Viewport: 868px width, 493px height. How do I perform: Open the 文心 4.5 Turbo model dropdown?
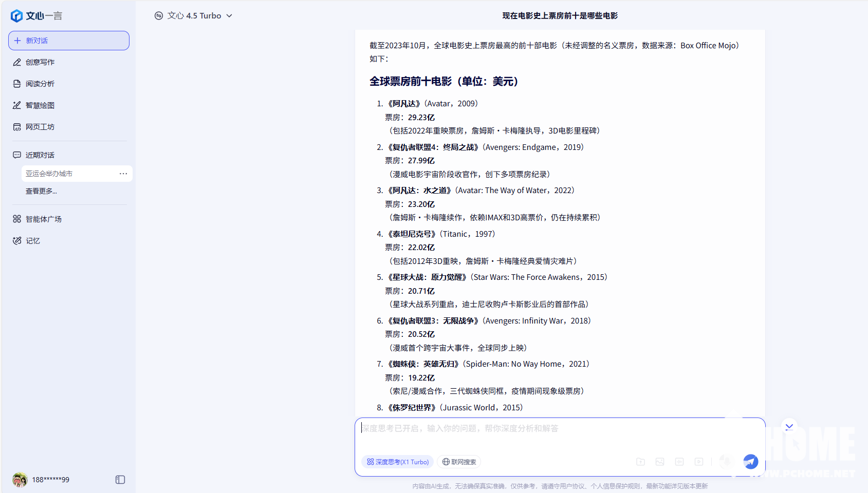[194, 16]
